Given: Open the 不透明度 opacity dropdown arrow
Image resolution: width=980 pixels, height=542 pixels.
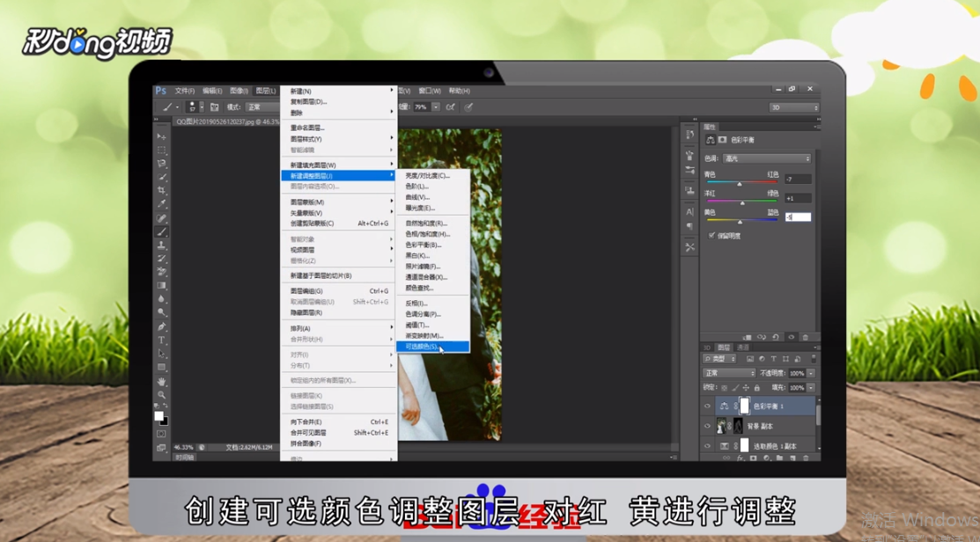Looking at the screenshot, I should (811, 373).
